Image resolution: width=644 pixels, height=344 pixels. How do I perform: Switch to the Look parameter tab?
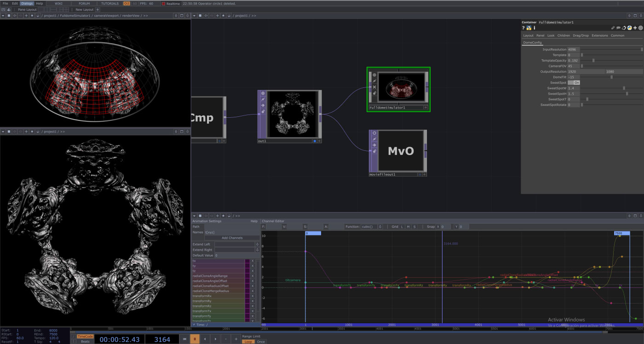[551, 35]
